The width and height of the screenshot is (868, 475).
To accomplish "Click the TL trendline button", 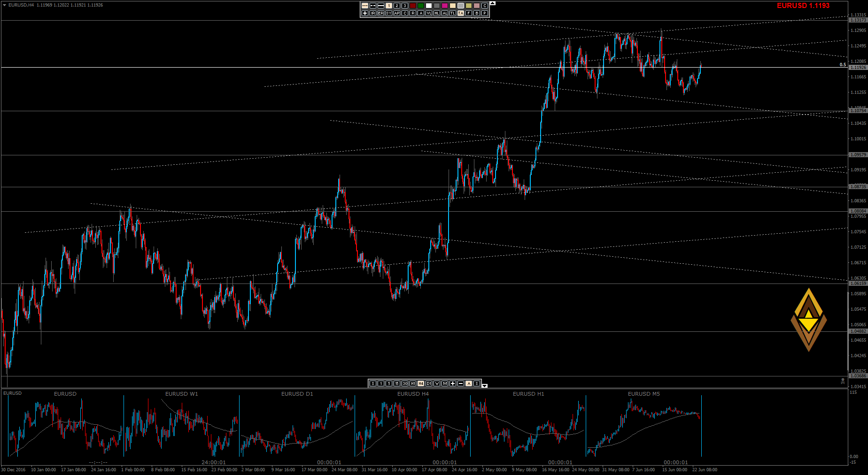I will (453, 13).
